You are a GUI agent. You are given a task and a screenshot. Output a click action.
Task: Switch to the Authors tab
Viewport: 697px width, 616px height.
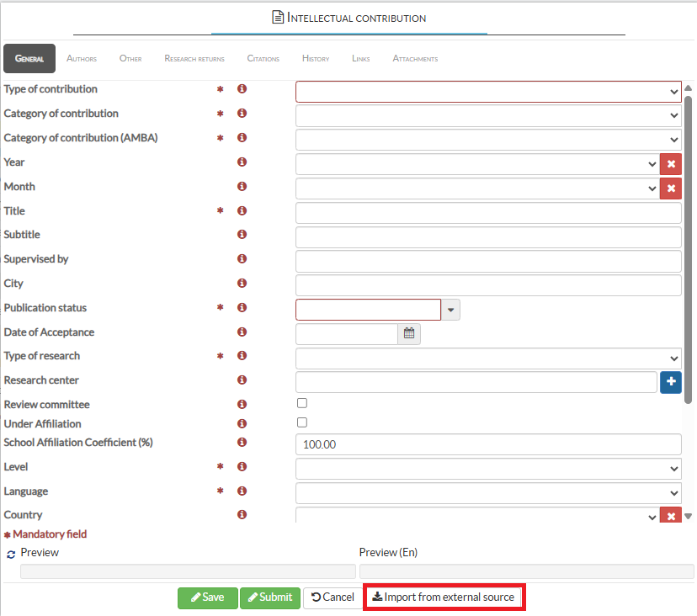[x=82, y=59]
